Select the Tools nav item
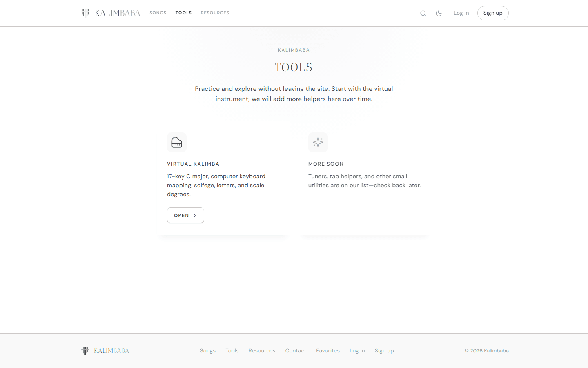 (184, 13)
